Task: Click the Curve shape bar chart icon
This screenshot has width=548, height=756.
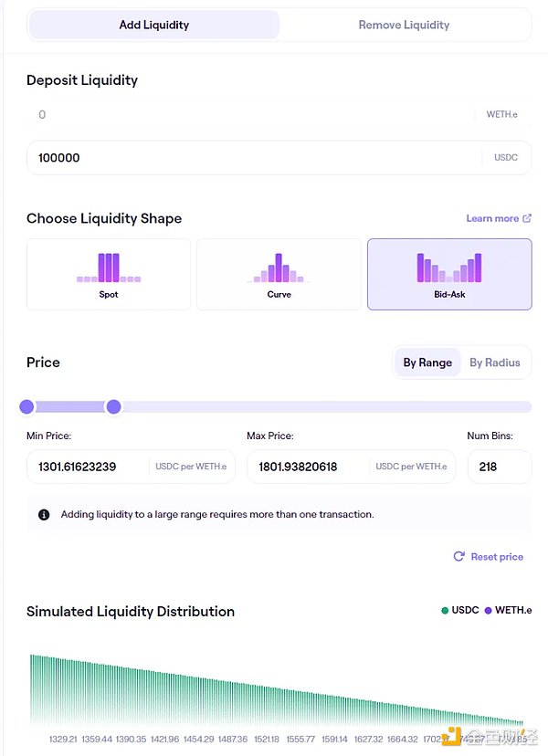Action: coord(279,268)
